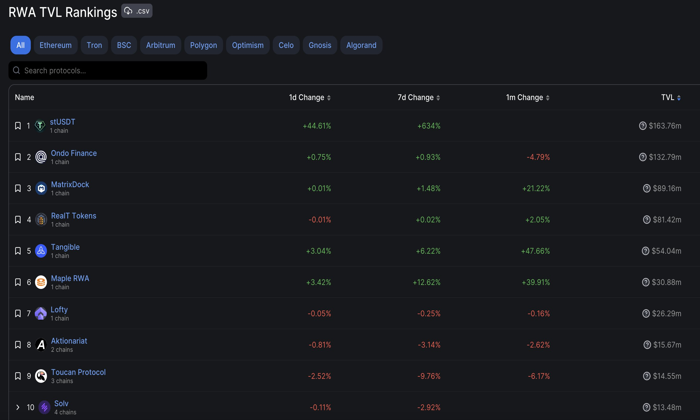Click the RealT Tokens logo icon
Viewport: 700px width, 420px height.
[x=41, y=220]
